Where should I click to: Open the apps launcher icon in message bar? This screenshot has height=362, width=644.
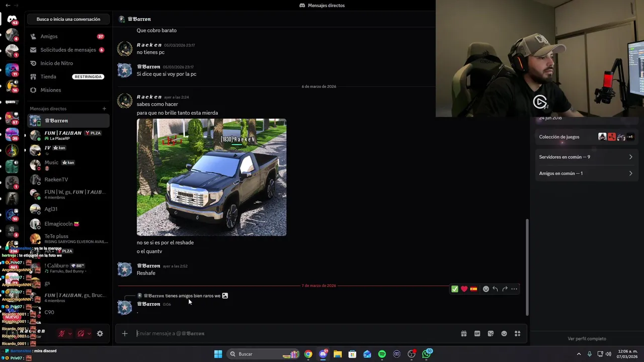point(517,333)
